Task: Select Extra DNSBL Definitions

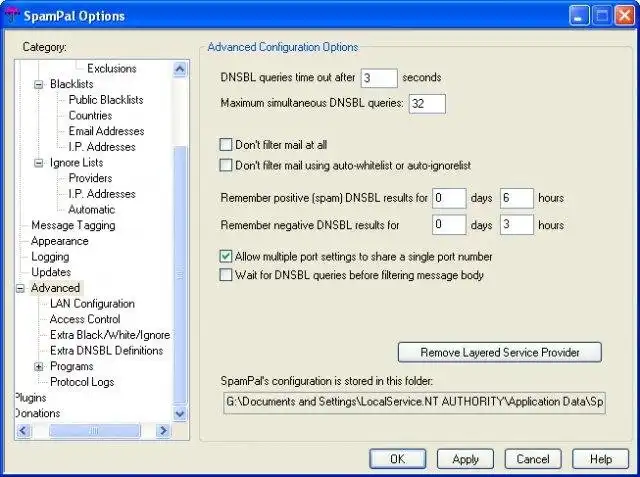Action: (x=107, y=351)
